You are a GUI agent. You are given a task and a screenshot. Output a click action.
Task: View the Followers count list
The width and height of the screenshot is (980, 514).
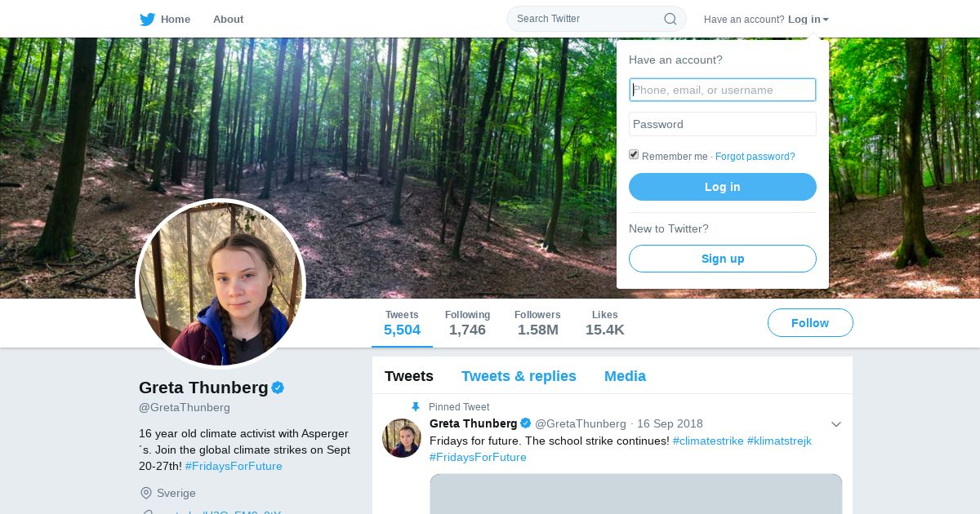(537, 323)
